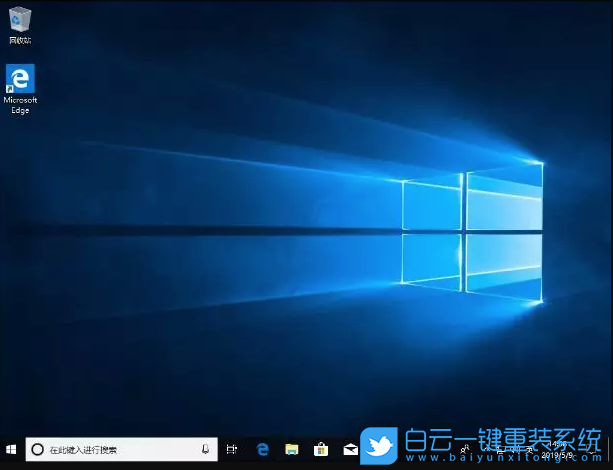Viewport: 613px width, 470px height.
Task: Open File Explorer from the taskbar
Action: pyautogui.click(x=292, y=450)
